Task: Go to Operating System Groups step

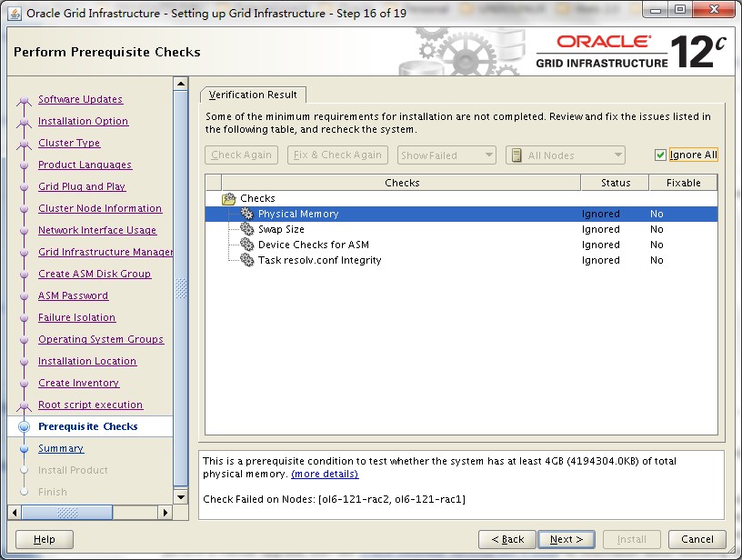Action: (x=101, y=339)
